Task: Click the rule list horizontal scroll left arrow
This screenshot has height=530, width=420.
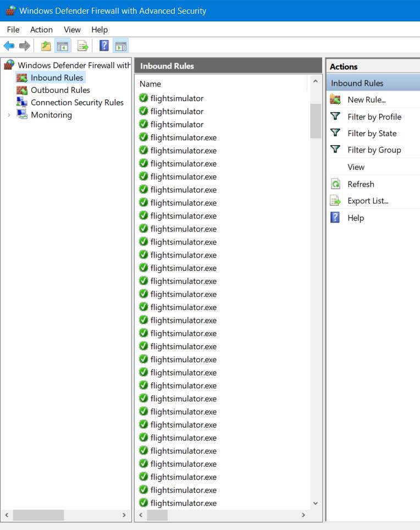Action: (x=141, y=515)
